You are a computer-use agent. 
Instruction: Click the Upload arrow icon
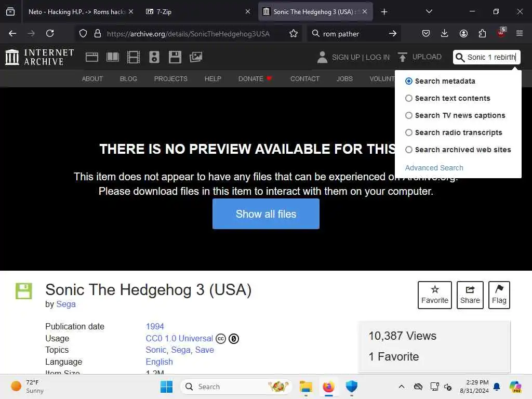[x=403, y=57]
